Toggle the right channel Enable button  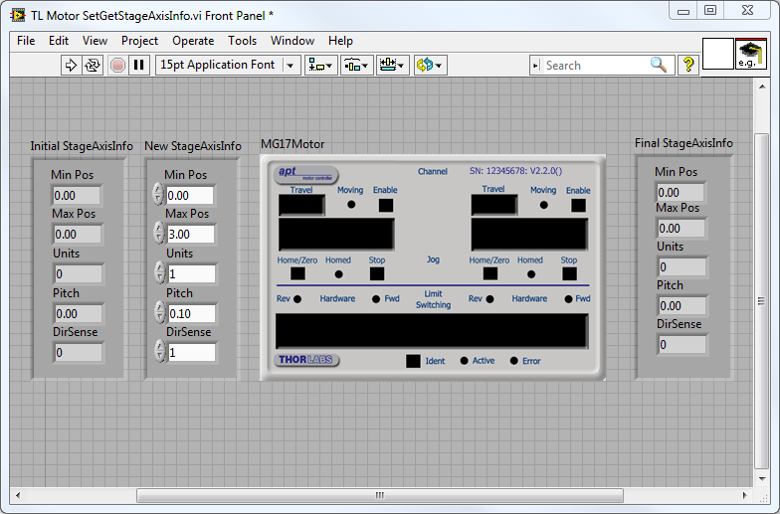pos(578,205)
